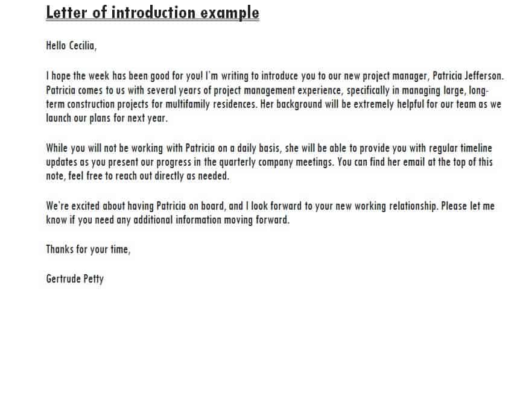Click the phrase 'While you will not'
532x420 pixels.
[81, 148]
